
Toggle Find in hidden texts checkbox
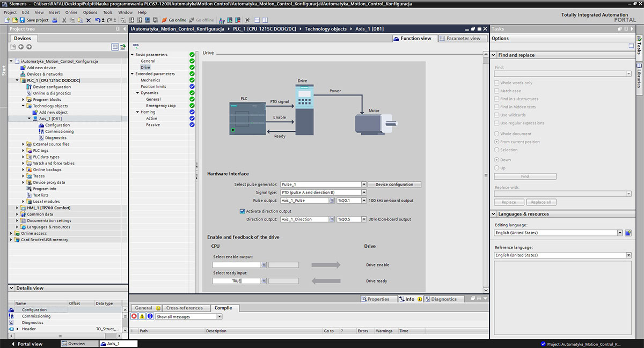coord(496,107)
